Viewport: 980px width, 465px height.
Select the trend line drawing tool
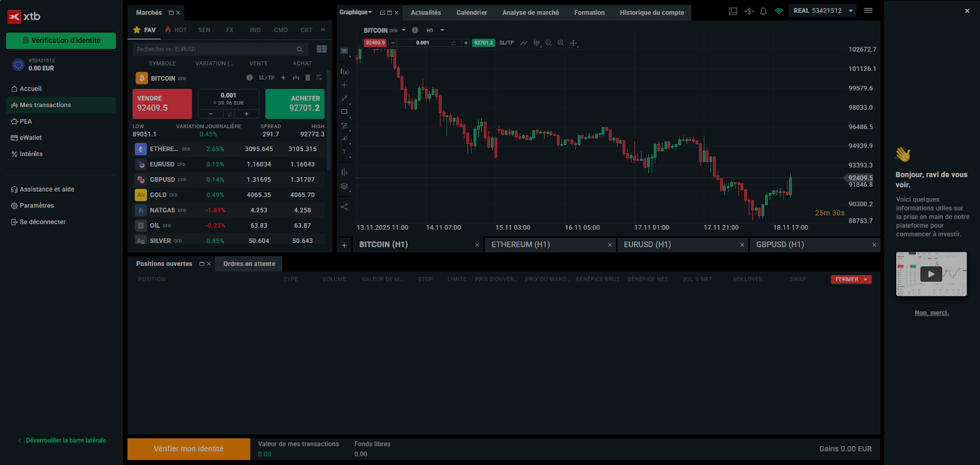[x=344, y=98]
